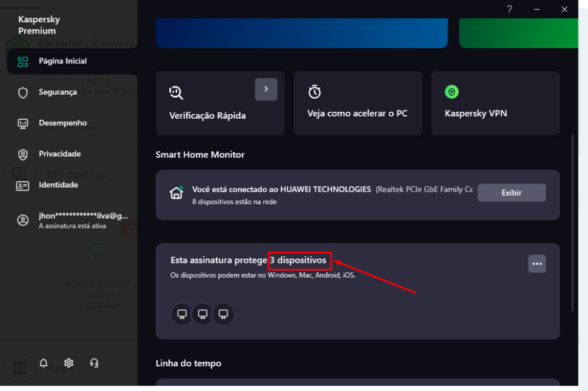Click the help question mark
Viewport: 588px width, 391px height.
[x=509, y=9]
